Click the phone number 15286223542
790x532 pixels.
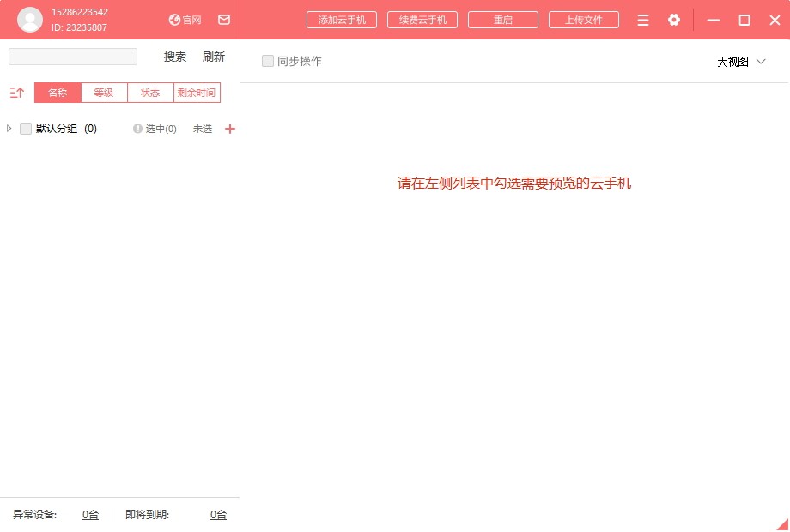tap(80, 11)
